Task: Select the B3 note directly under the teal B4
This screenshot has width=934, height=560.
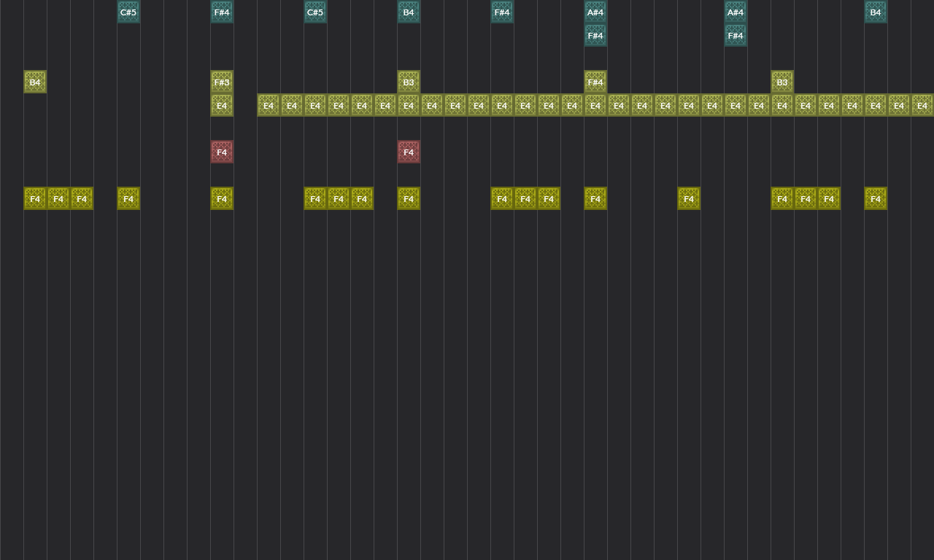Action: 408,82
